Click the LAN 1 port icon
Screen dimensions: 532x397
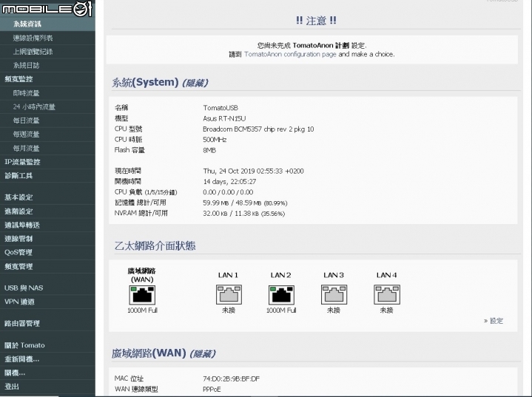point(229,295)
